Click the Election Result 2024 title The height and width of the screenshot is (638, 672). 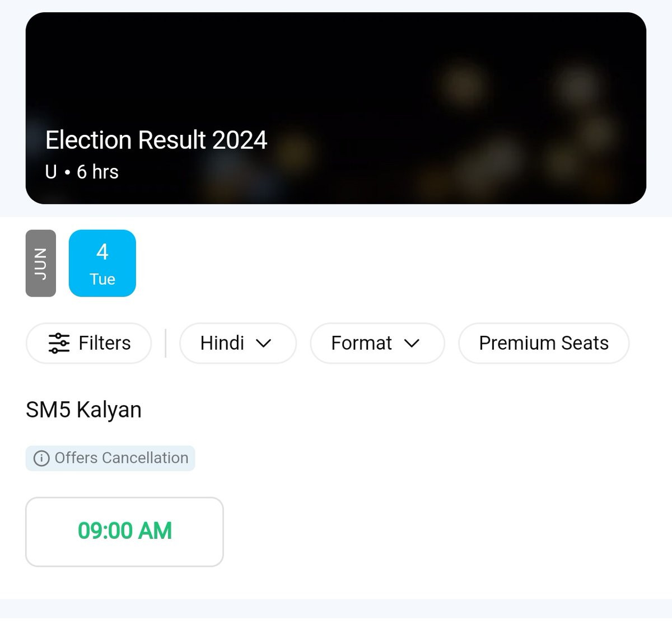click(x=156, y=140)
